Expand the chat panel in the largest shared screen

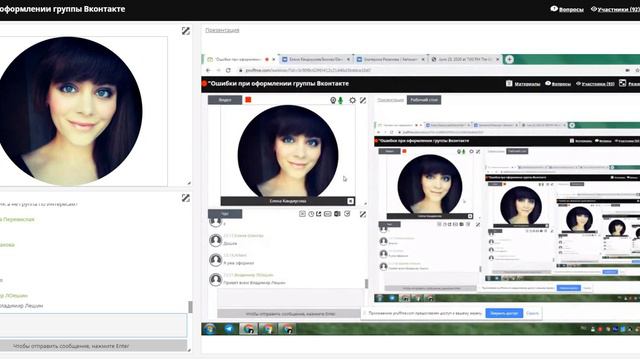pos(363,214)
